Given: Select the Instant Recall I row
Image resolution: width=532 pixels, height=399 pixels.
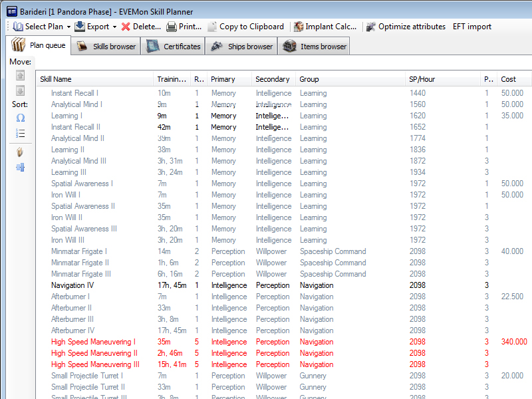Looking at the screenshot, I should point(284,93).
